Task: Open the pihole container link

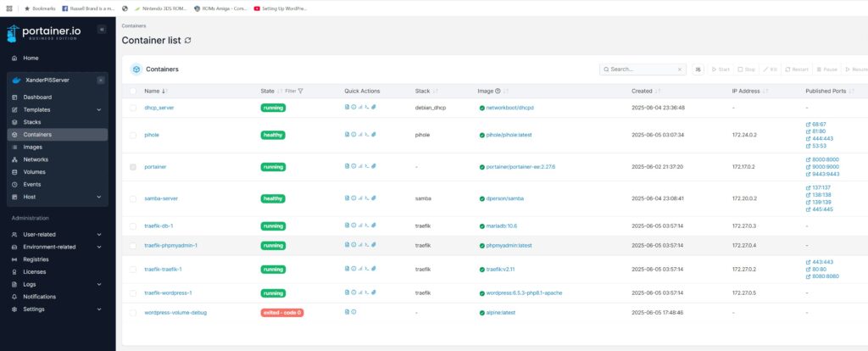Action: pyautogui.click(x=152, y=135)
